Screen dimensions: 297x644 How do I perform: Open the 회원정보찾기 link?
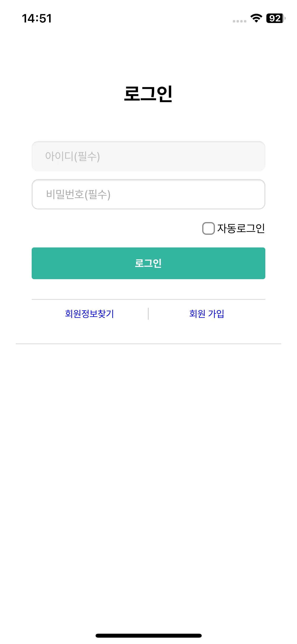tap(89, 314)
